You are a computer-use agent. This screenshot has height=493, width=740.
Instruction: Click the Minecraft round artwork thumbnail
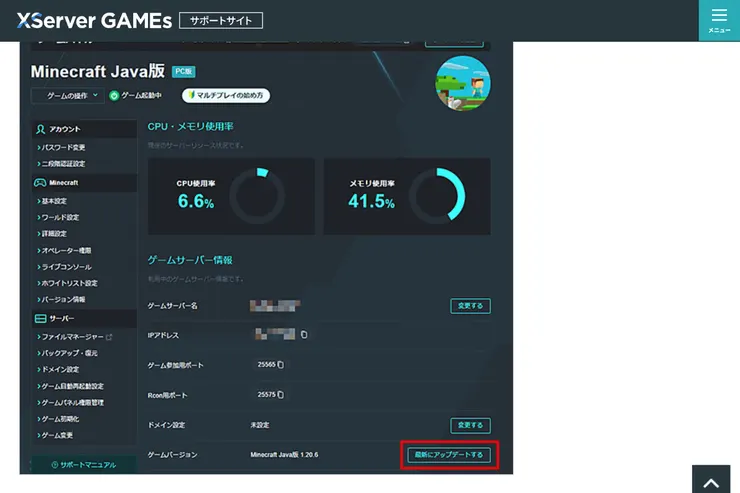point(462,84)
